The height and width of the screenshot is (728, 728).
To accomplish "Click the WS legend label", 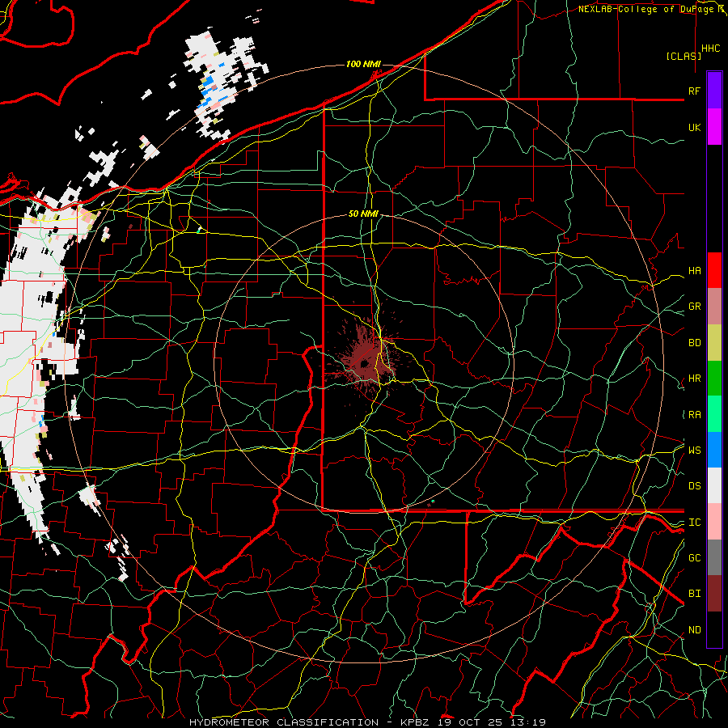I will point(694,450).
